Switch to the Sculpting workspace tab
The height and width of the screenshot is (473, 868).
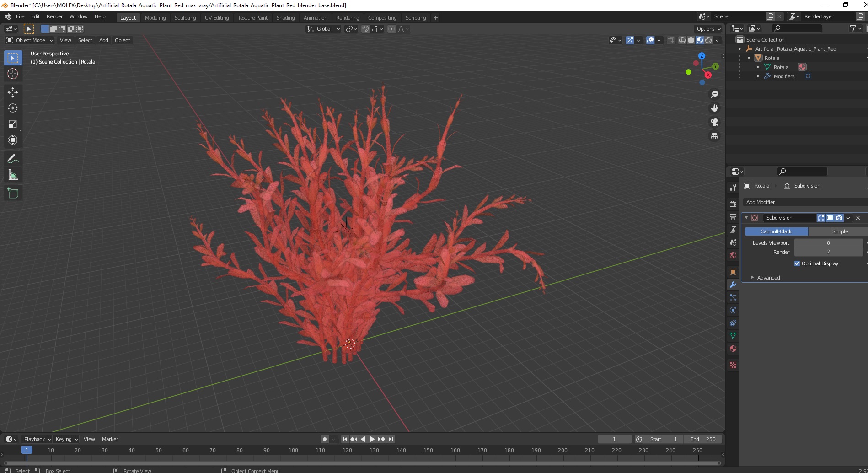click(x=185, y=18)
